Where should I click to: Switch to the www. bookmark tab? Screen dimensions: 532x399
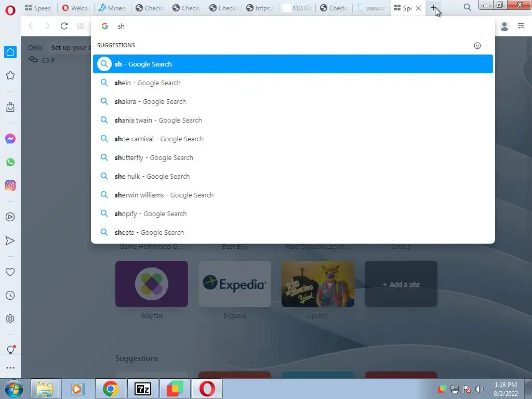370,8
